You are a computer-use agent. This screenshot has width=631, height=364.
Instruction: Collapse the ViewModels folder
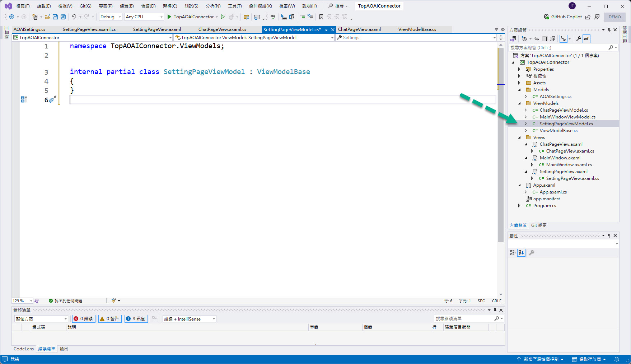pos(519,103)
